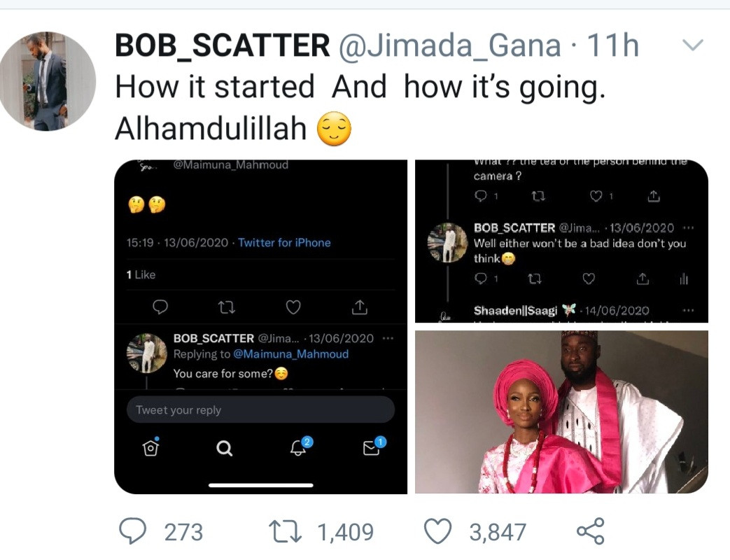Click the 1,409 retweets count
730x560 pixels.
(x=346, y=532)
